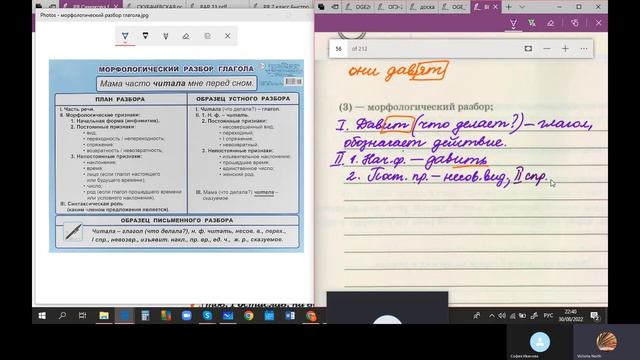Open taskbar search magnifier
This screenshot has height=360, width=640.
[x=62, y=316]
